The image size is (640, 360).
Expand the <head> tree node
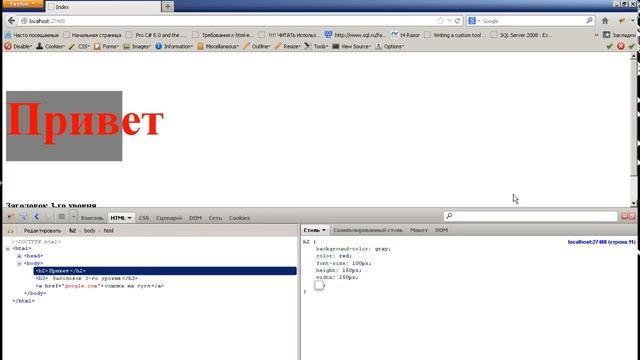coord(19,256)
